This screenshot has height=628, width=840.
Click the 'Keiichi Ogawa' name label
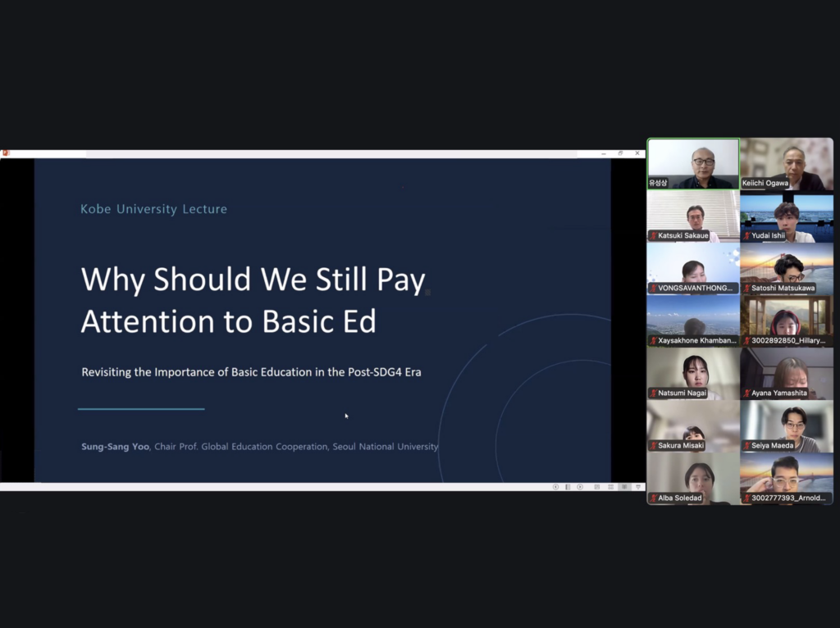pos(765,183)
